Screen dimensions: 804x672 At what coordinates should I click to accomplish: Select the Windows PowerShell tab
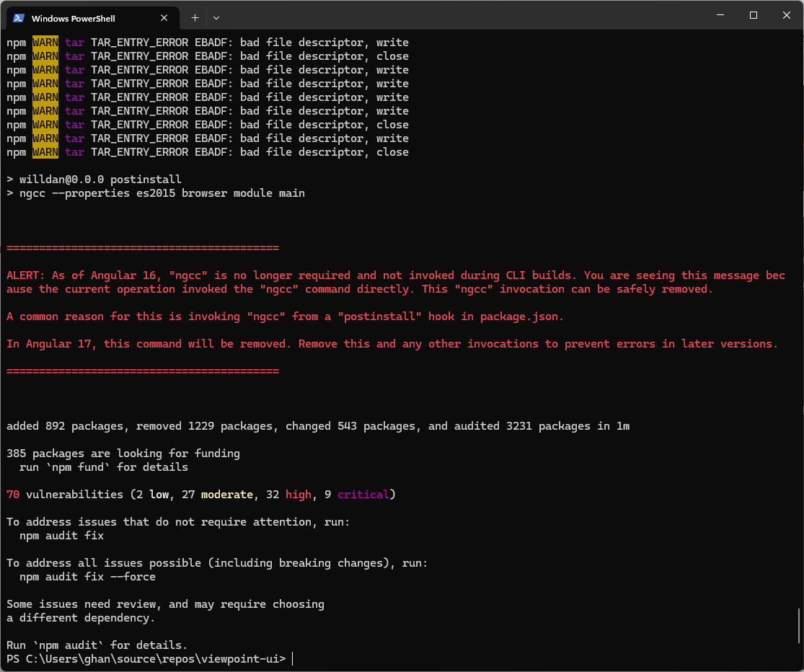(x=93, y=18)
